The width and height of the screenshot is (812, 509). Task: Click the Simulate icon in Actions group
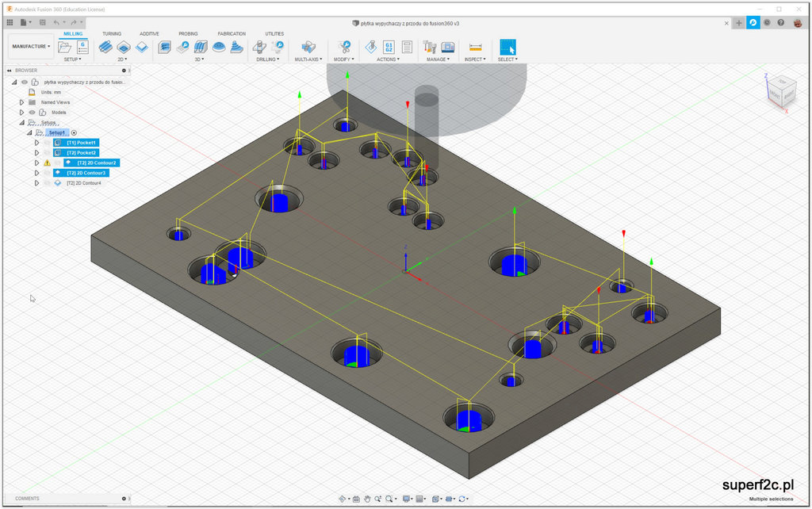[x=371, y=48]
